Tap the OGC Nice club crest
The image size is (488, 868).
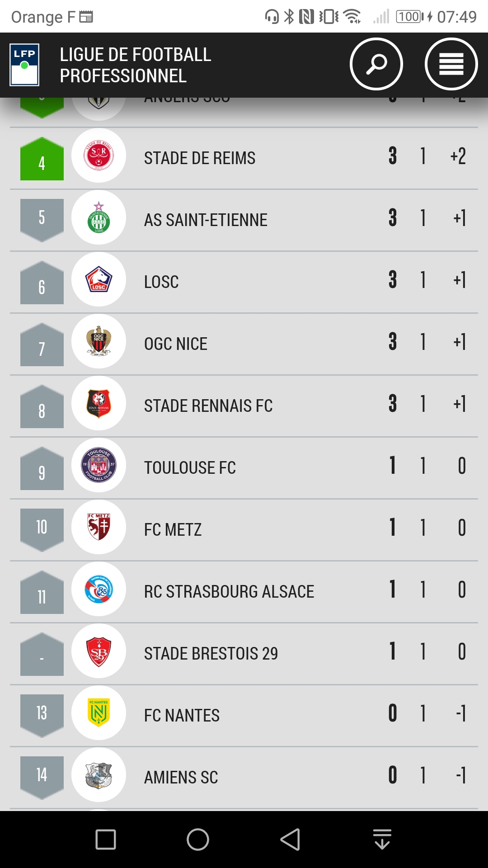(99, 341)
